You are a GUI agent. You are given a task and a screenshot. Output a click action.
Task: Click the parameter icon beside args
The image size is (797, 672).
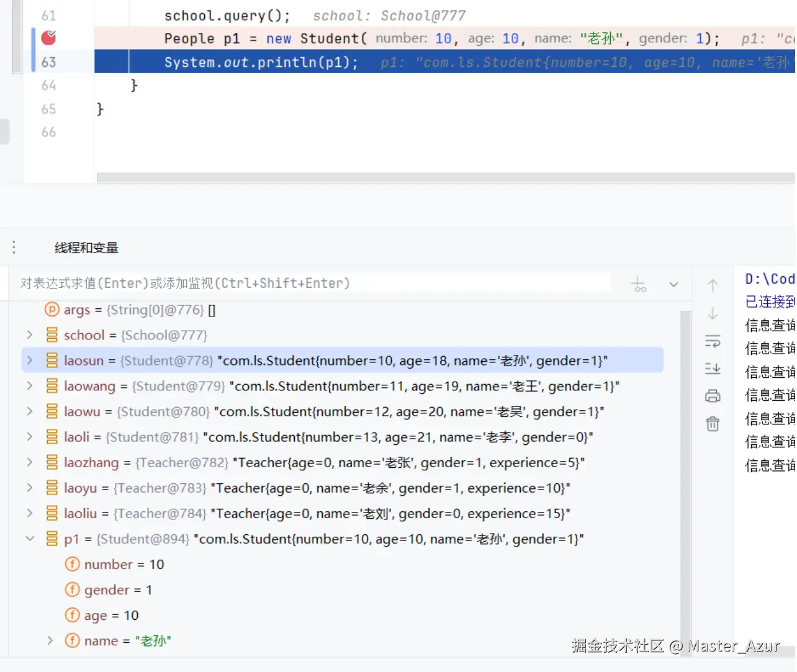pos(52,309)
